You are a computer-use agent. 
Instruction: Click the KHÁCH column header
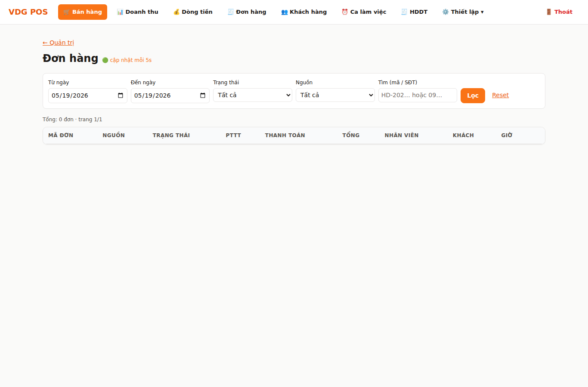tap(463, 135)
